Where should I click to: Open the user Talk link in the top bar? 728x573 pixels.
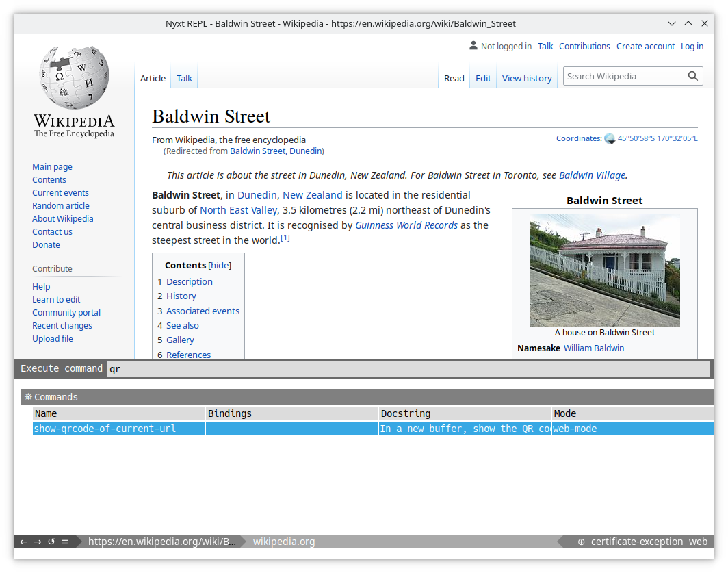coord(545,47)
